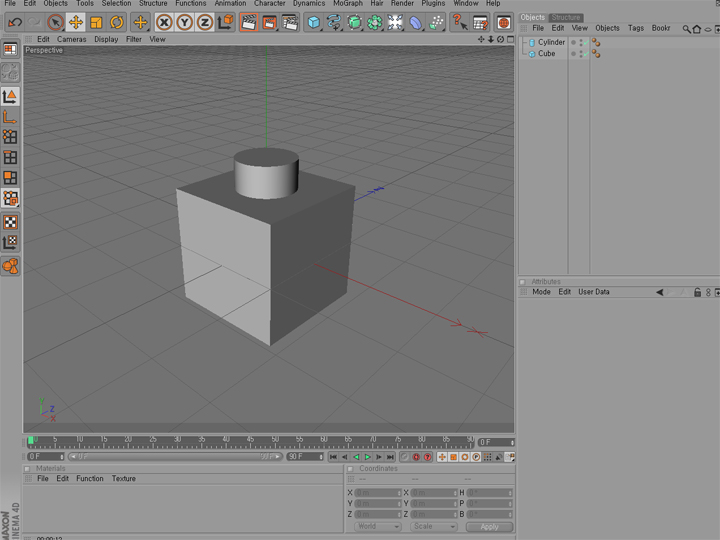The height and width of the screenshot is (540, 720).
Task: Open Materials Function menu
Action: coord(90,478)
